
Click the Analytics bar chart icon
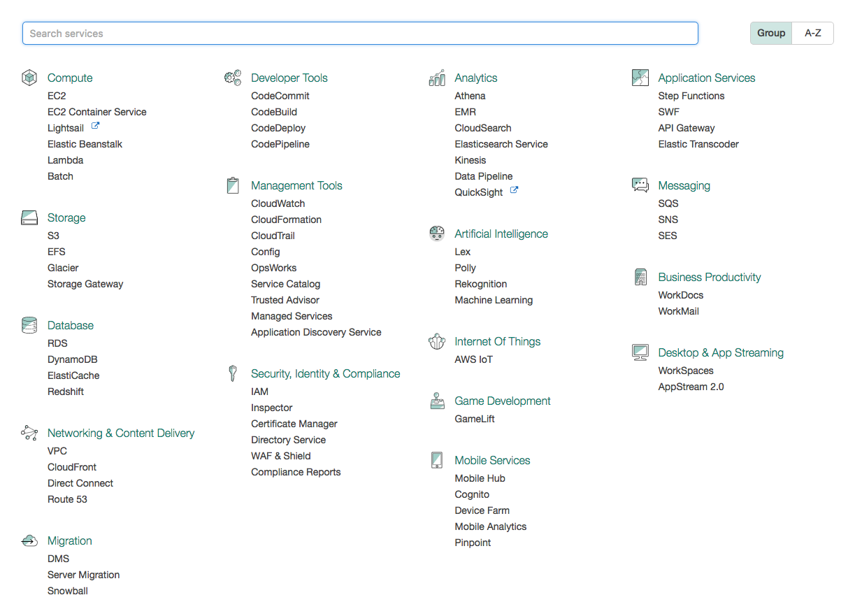click(x=436, y=78)
